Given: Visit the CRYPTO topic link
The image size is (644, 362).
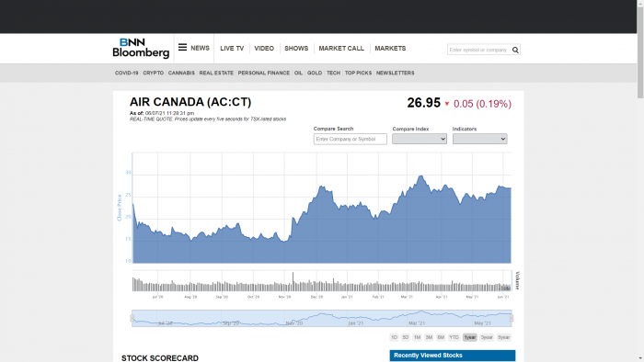Looking at the screenshot, I should click(x=154, y=73).
